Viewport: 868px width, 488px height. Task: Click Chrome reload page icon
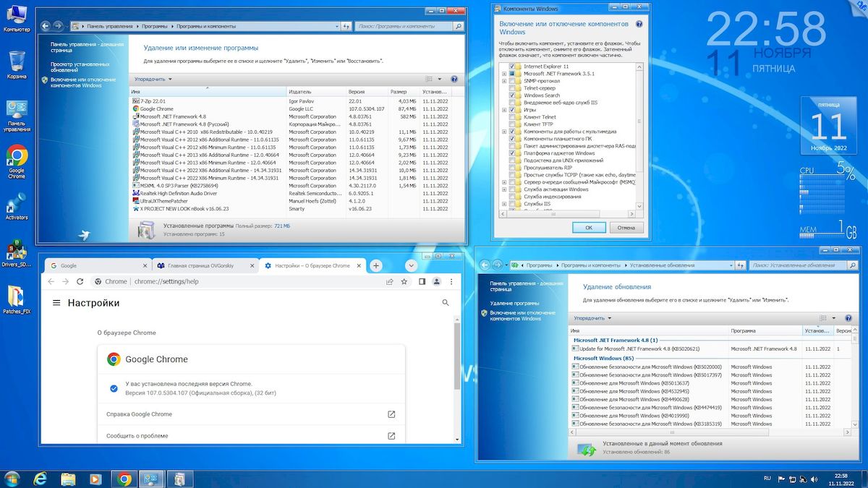point(80,282)
